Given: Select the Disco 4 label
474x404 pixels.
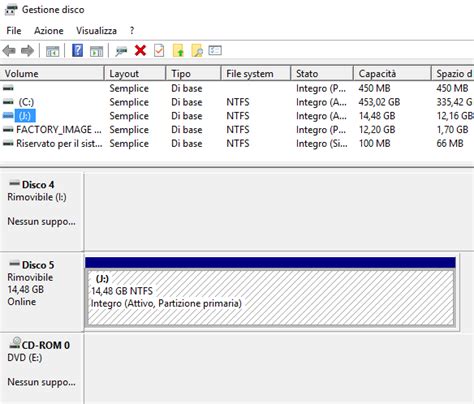Looking at the screenshot, I should tap(38, 185).
